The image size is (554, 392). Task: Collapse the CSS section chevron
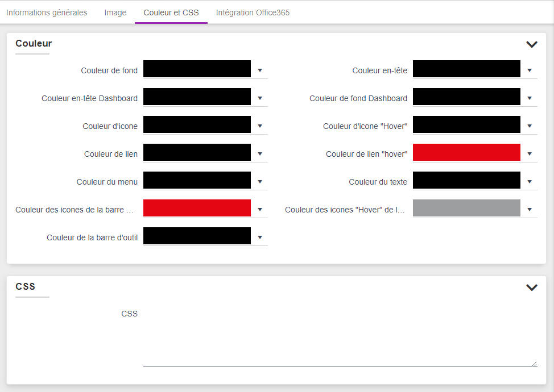click(x=532, y=287)
